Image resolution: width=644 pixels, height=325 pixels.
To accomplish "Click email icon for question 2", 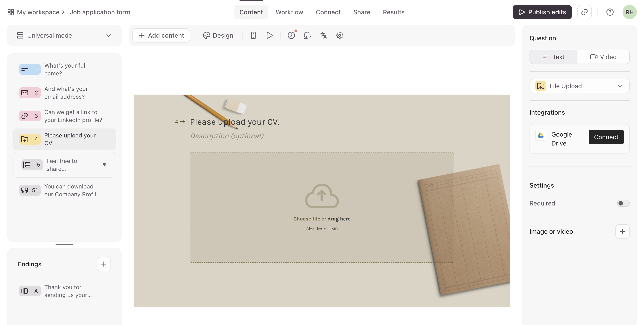I will pos(25,93).
